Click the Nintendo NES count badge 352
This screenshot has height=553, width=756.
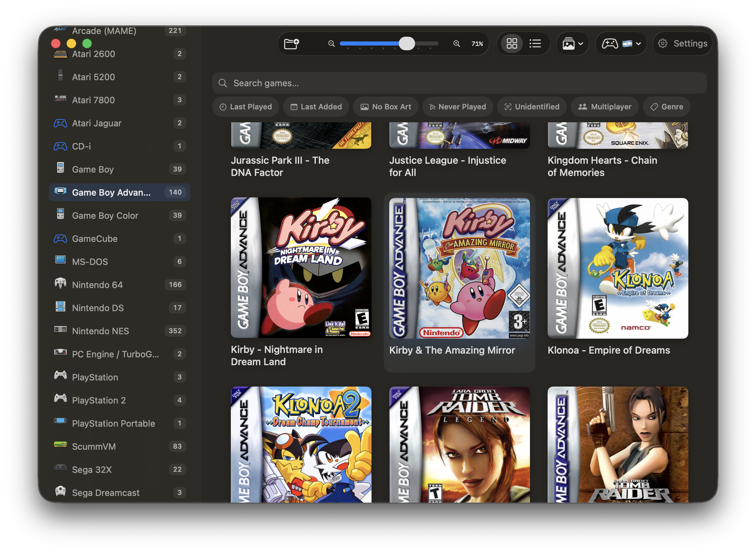pyautogui.click(x=175, y=331)
